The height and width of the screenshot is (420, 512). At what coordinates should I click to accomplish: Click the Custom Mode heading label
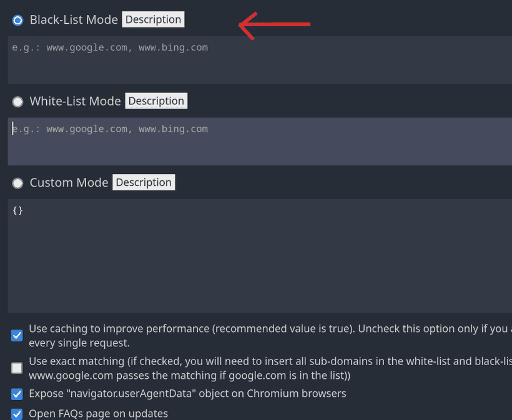click(69, 182)
